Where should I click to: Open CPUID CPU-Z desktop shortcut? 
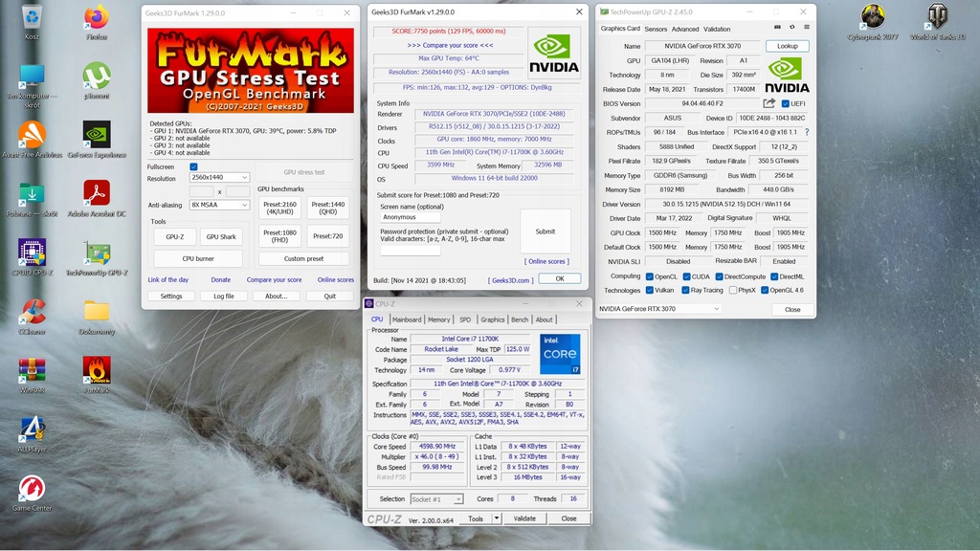point(32,253)
